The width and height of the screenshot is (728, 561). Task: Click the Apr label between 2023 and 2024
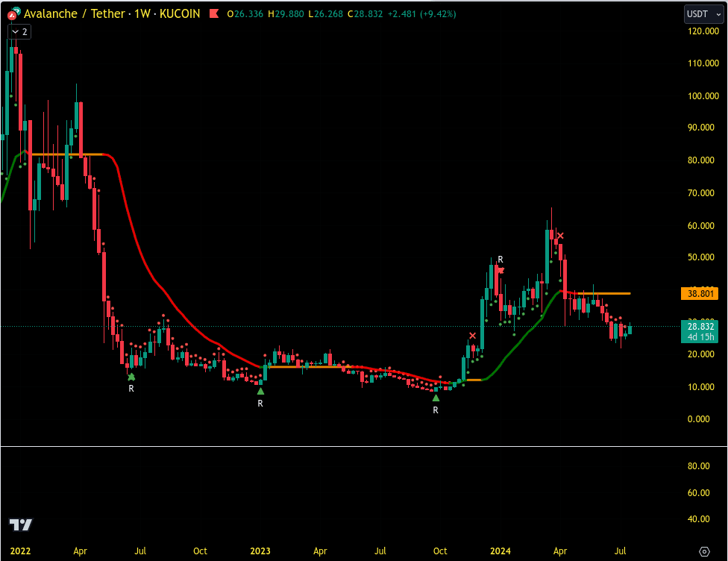320,551
